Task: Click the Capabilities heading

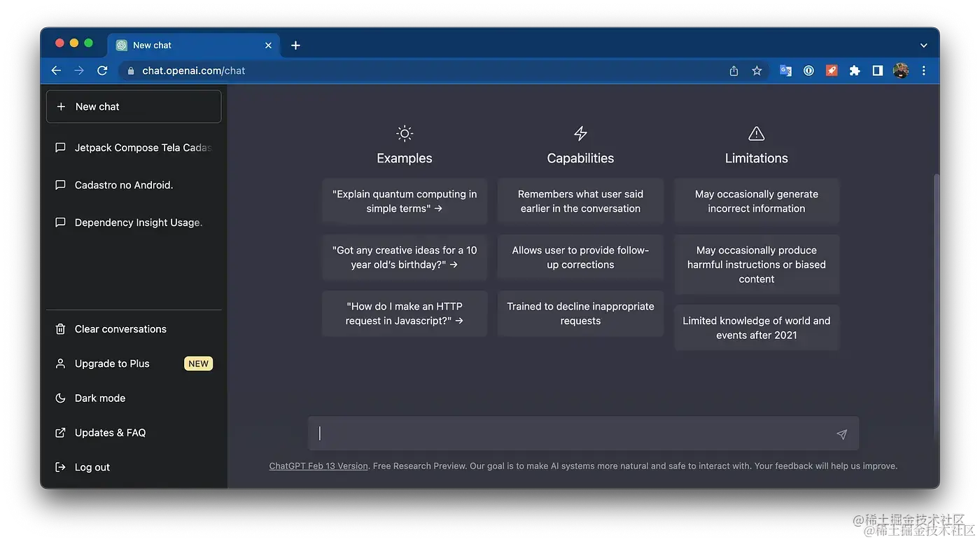Action: point(580,158)
